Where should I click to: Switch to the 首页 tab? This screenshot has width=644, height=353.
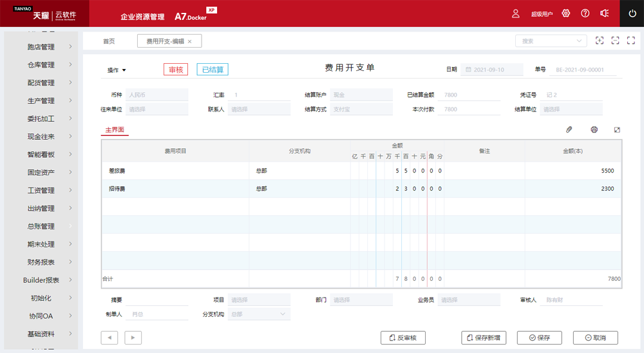(109, 41)
